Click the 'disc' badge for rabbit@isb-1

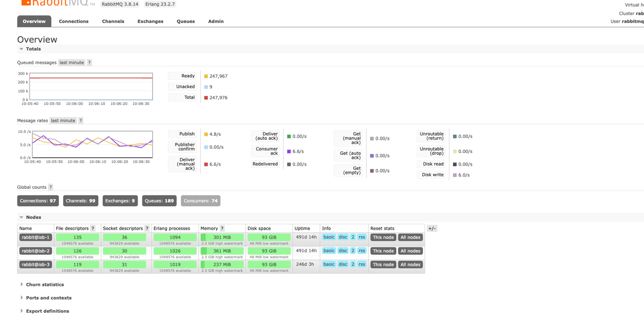click(343, 237)
